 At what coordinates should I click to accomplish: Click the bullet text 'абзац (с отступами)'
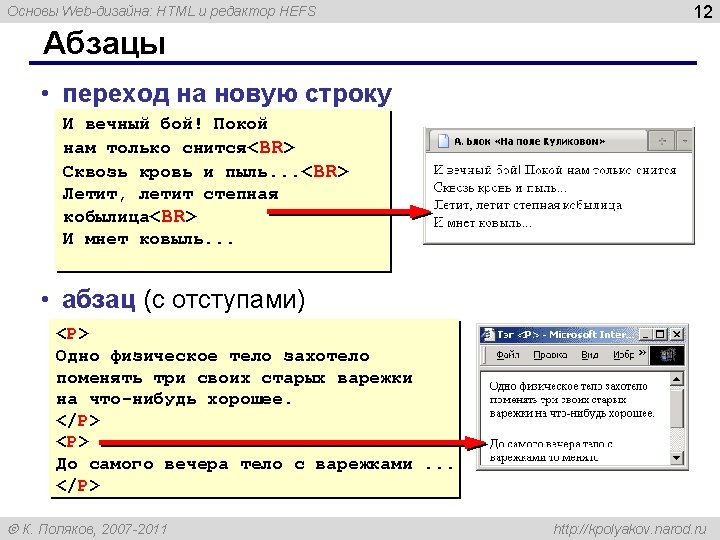(183, 299)
